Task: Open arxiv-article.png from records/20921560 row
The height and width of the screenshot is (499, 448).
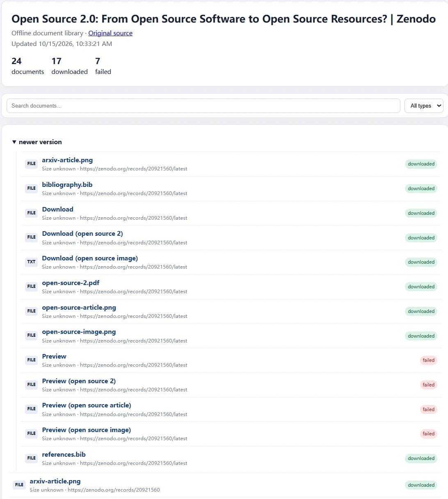Action: 55,481
